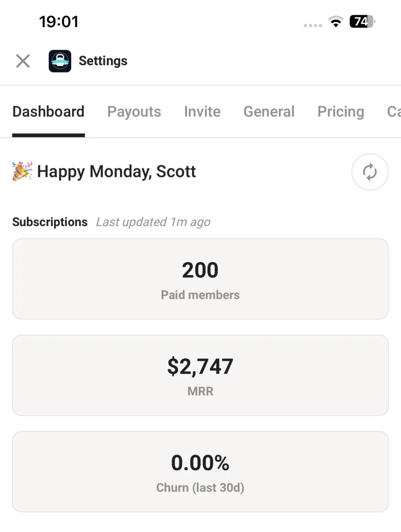Go to the Pricing tab
The width and height of the screenshot is (401, 532).
coord(341,111)
